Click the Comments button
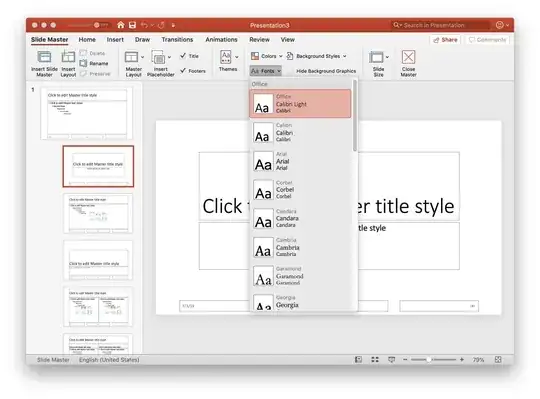The image size is (540, 399). click(487, 40)
